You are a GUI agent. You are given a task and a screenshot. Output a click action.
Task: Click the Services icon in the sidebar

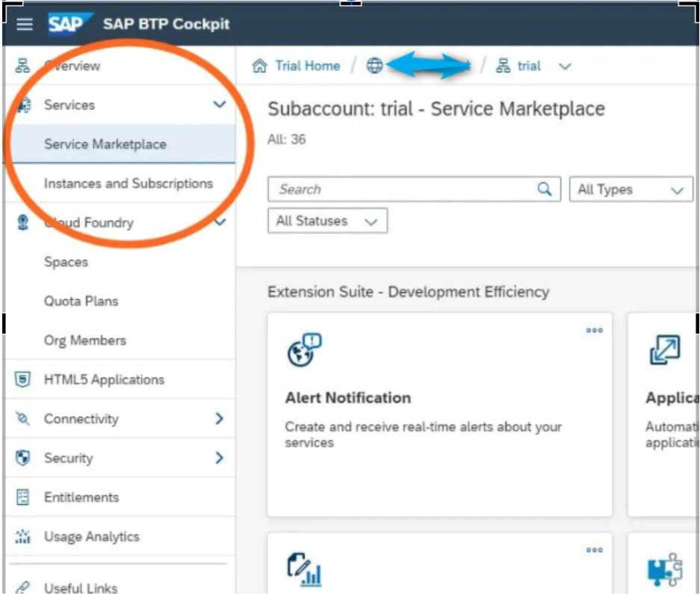[x=23, y=105]
